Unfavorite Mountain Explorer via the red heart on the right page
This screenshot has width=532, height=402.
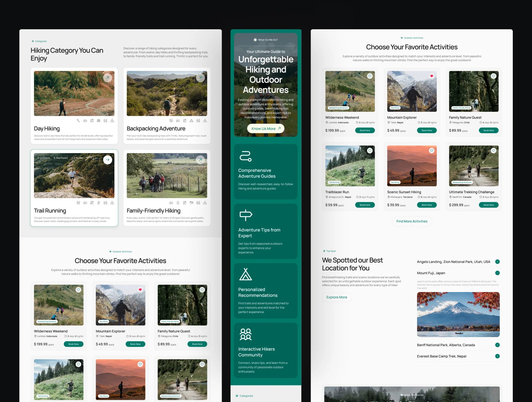pos(432,76)
